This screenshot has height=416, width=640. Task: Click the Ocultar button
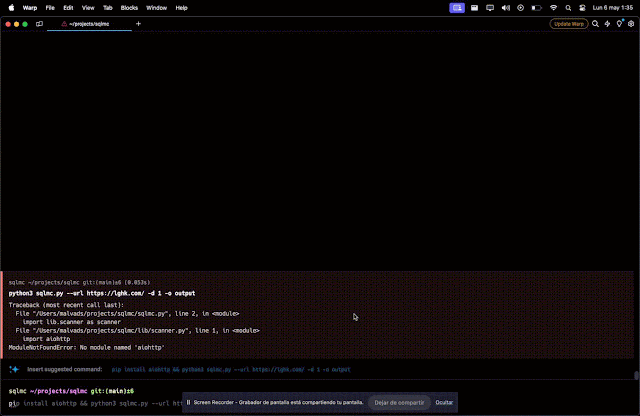pos(443,402)
